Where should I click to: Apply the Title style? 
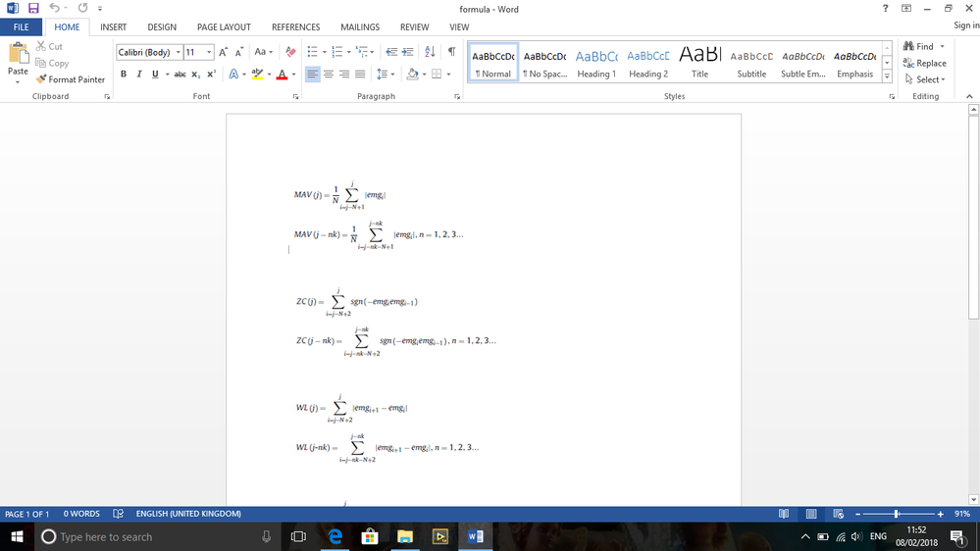700,63
